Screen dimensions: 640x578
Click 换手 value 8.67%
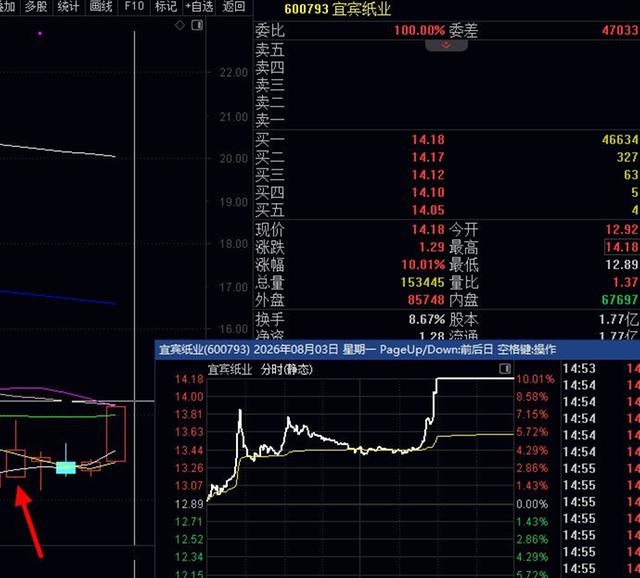pos(427,320)
